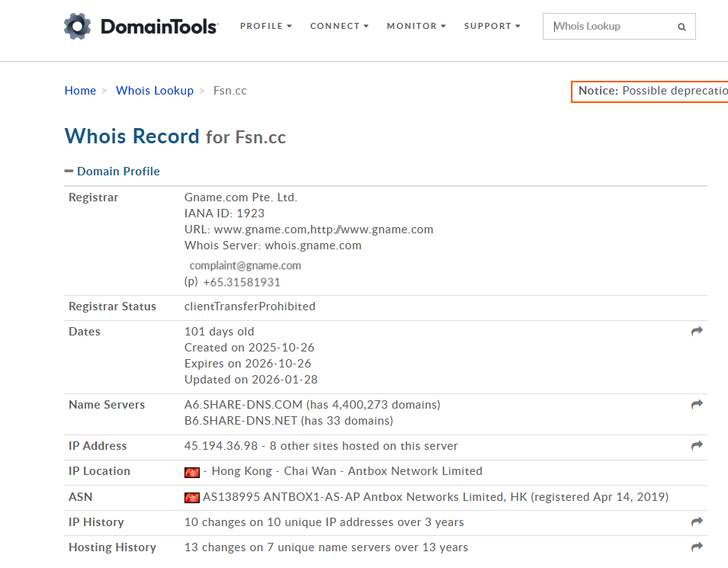Click Updated on 2026-01-28 line

[251, 380]
